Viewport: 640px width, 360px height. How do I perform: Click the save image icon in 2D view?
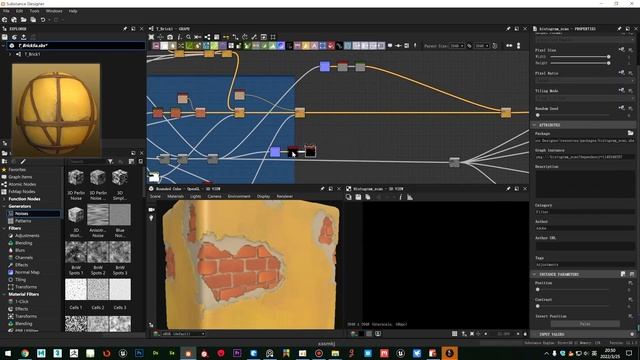(x=358, y=197)
